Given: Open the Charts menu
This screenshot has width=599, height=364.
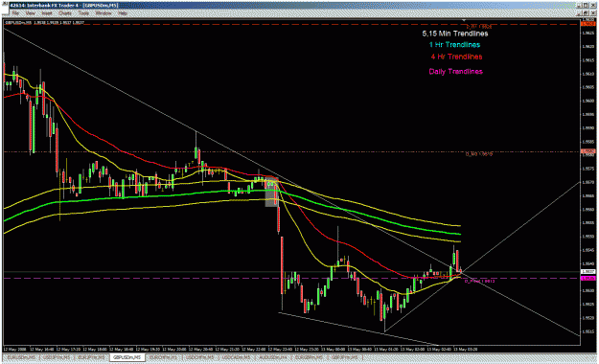Looking at the screenshot, I should point(65,13).
